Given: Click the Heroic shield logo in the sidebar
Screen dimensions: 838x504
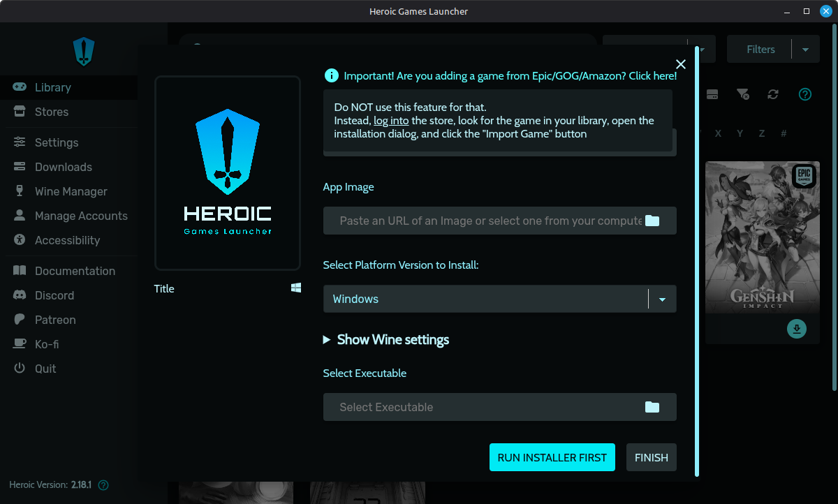Looking at the screenshot, I should tap(84, 52).
